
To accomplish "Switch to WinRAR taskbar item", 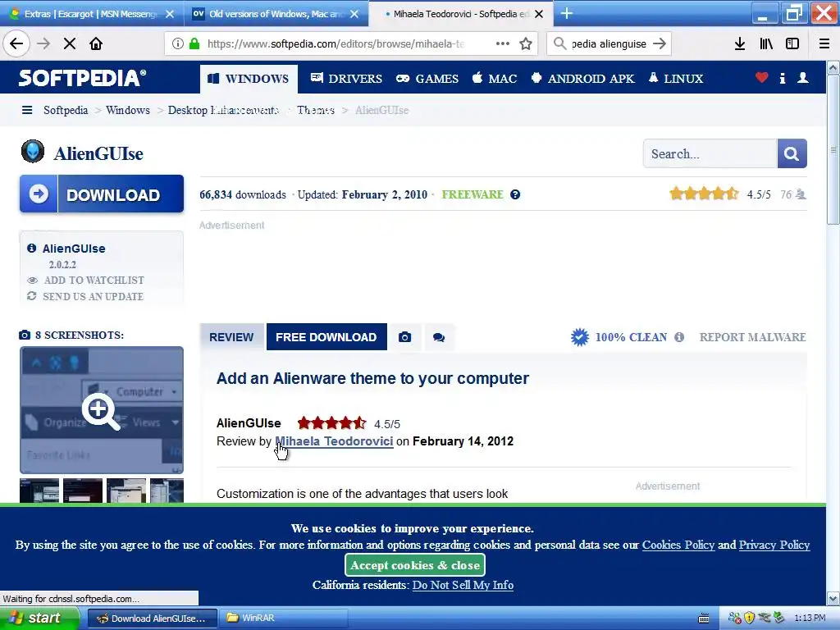I will 282,619.
